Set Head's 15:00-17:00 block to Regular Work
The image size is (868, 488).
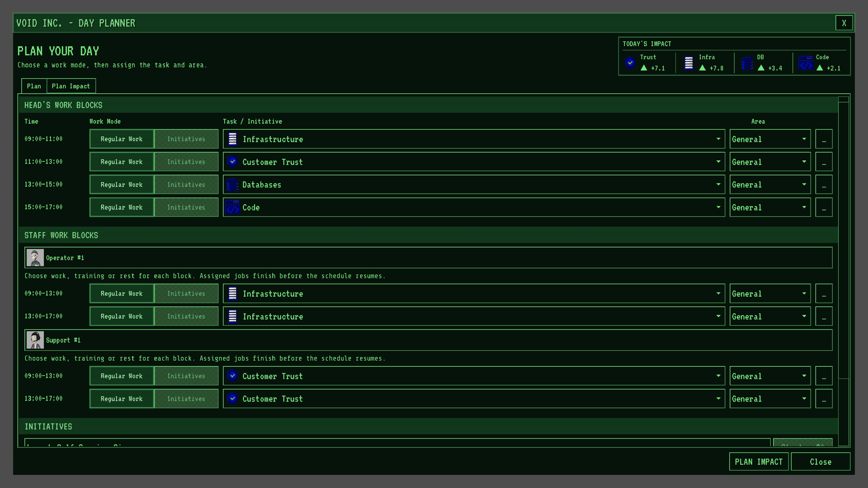122,207
